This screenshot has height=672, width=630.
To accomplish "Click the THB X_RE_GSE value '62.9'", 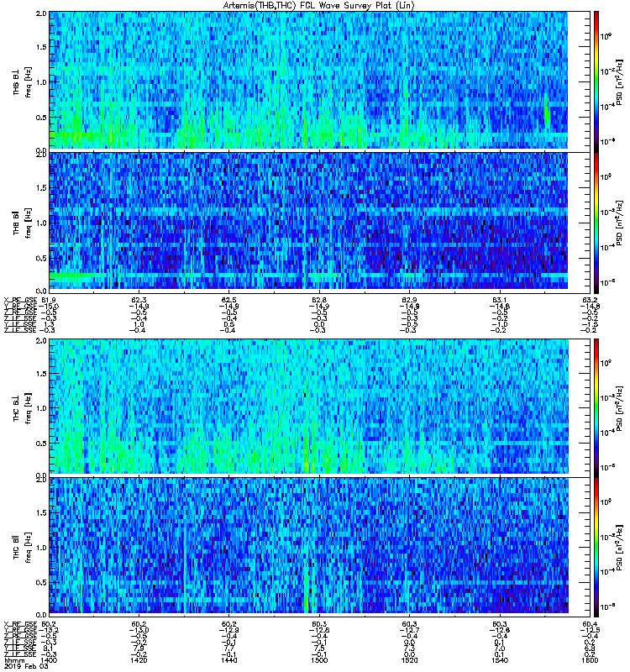I will (410, 300).
